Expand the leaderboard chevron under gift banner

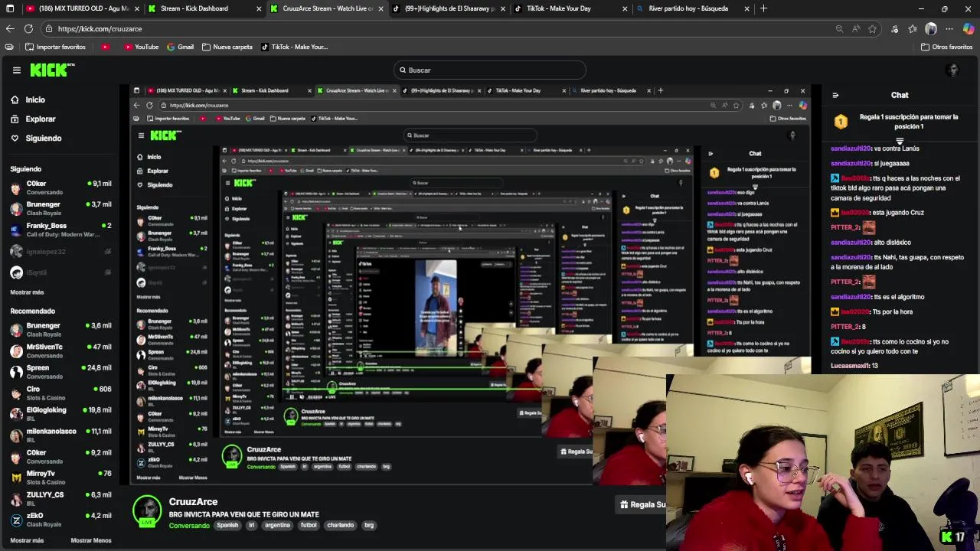tap(900, 142)
